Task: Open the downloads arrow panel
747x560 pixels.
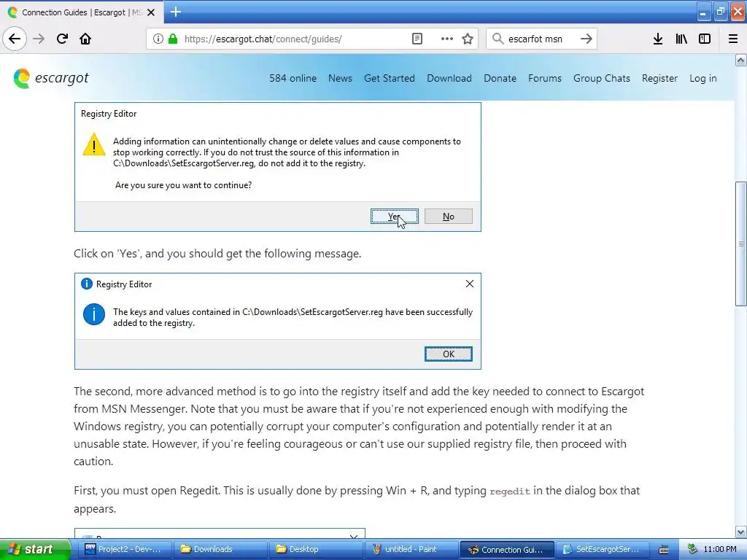Action: tap(658, 39)
